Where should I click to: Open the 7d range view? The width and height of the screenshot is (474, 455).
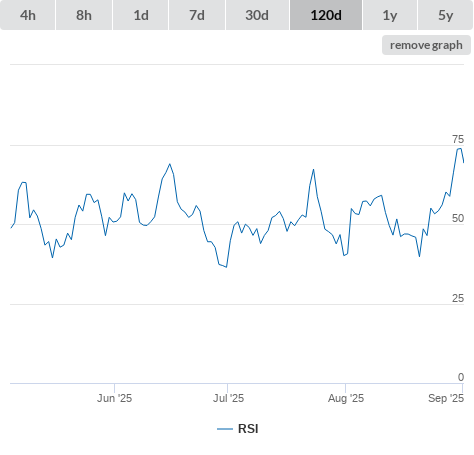pos(197,15)
